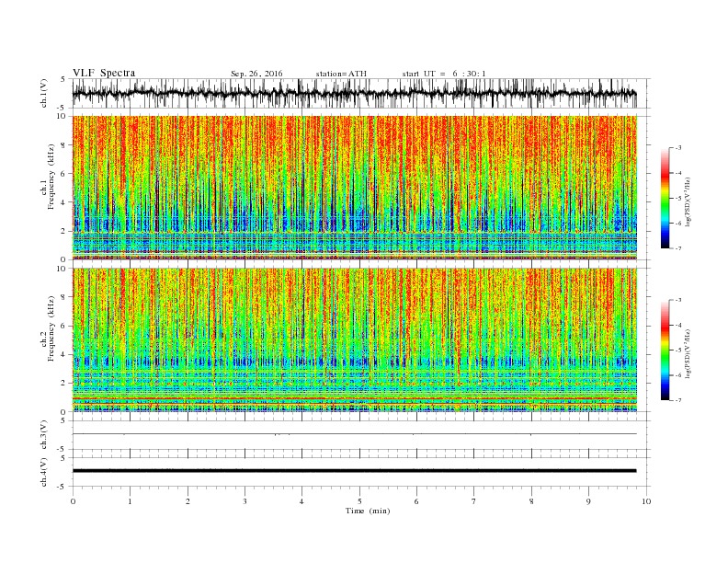Click the red horizontal line in ch.2 spectrogram
Image resolution: width=728 pixels, height=563 pixels.
click(x=355, y=398)
